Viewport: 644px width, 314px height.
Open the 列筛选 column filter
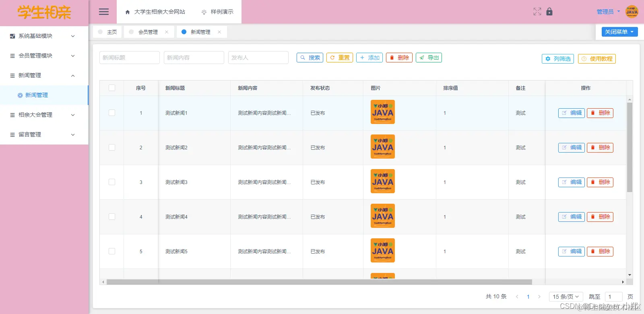tap(558, 59)
